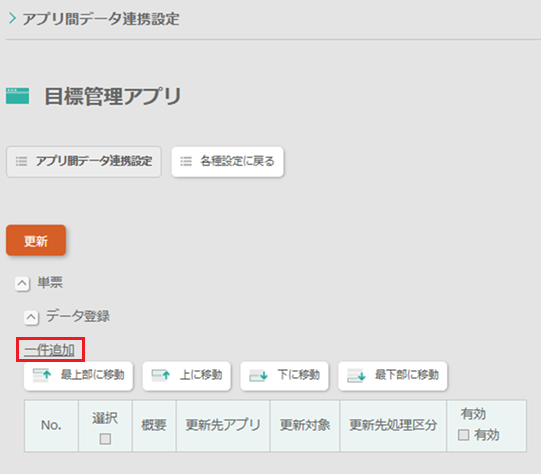Click the list icon in アプリ間データ連携設定 button
The width and height of the screenshot is (541, 474).
(x=21, y=161)
